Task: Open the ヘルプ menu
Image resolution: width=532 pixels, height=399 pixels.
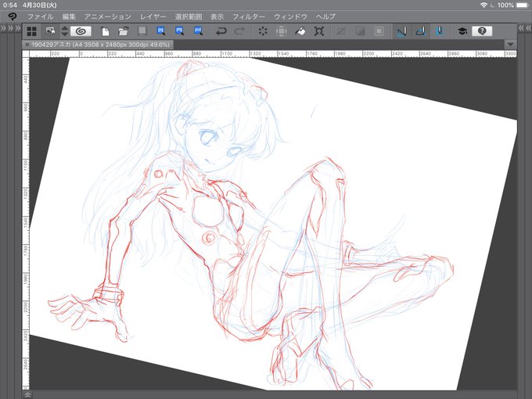Action: (325, 16)
